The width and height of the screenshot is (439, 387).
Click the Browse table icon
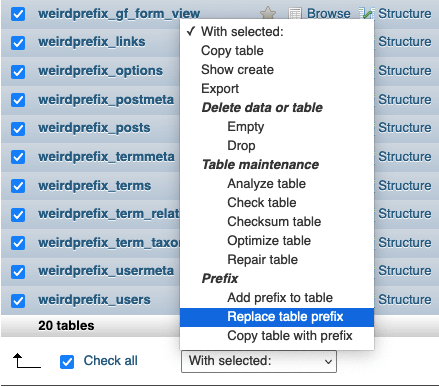[295, 14]
